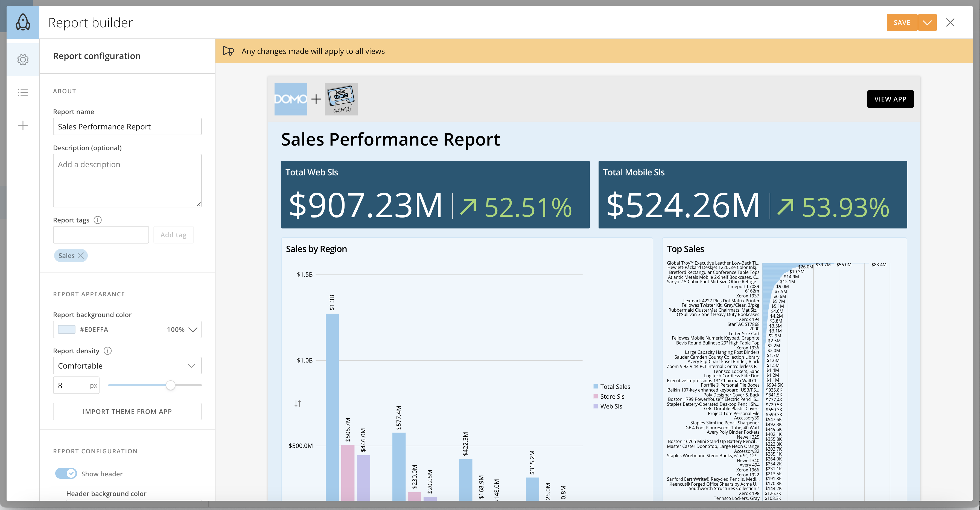
Task: Click the Report name input field
Action: 127,126
